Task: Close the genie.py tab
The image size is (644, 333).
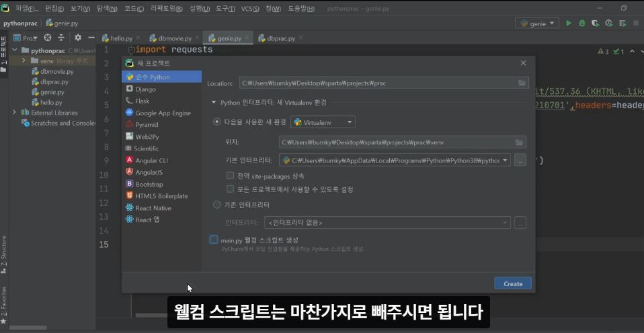Action: point(247,38)
